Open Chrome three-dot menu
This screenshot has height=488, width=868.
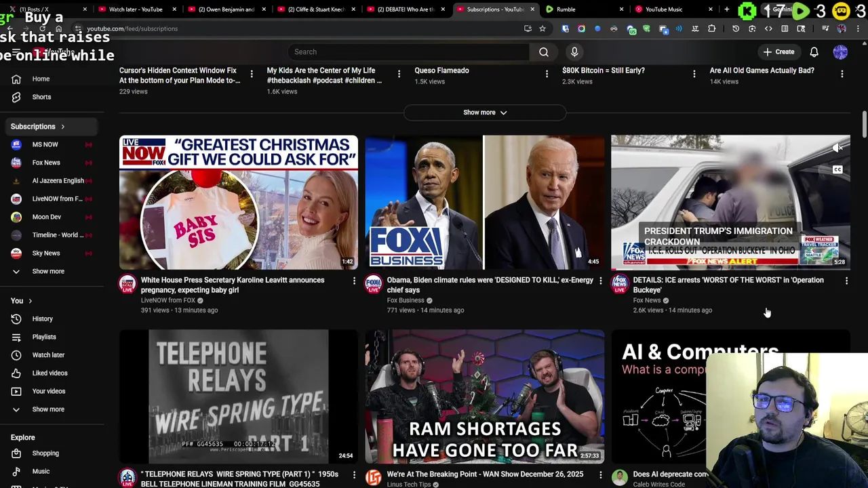[x=858, y=28]
